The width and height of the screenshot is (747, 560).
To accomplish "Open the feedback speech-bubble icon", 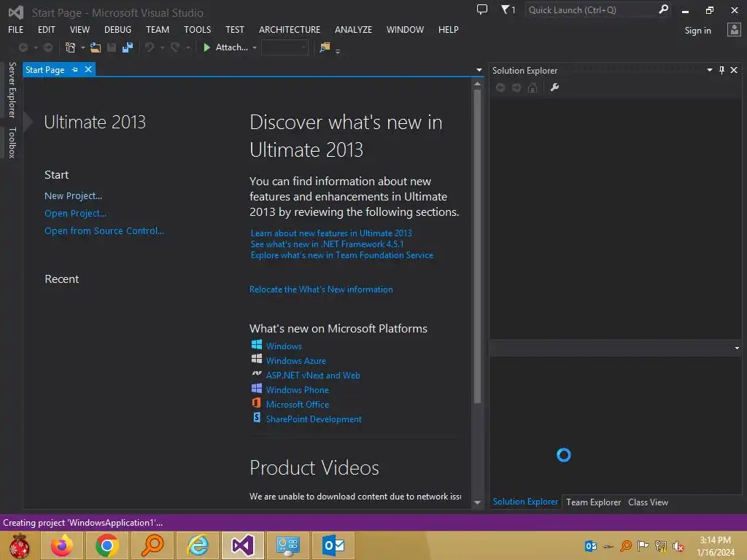I will [x=482, y=9].
